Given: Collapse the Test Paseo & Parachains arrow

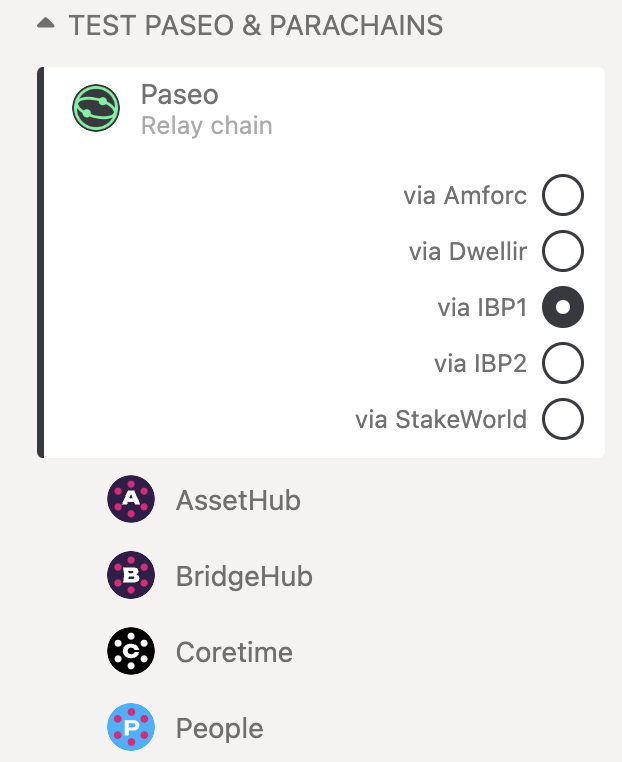Looking at the screenshot, I should (x=46, y=23).
